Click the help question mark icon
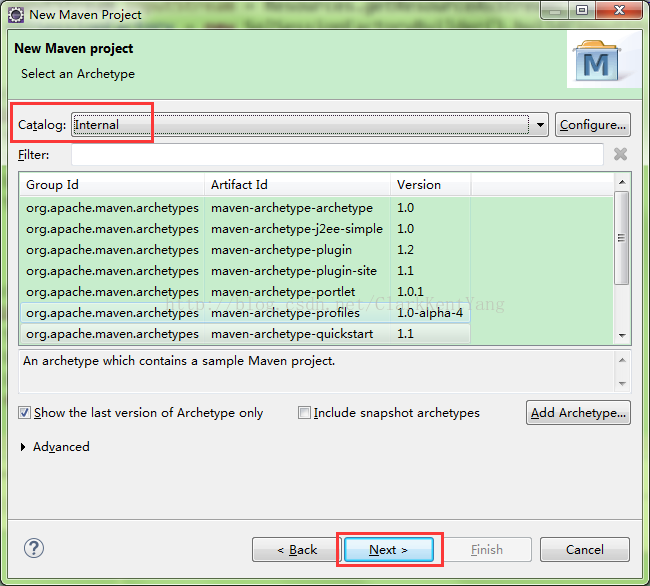This screenshot has height=586, width=650. (34, 548)
